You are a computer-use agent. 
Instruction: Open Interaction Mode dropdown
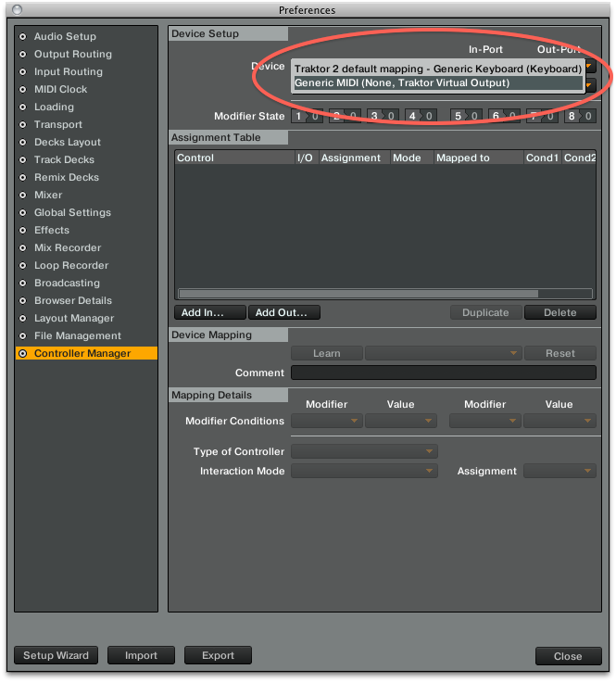coord(364,471)
